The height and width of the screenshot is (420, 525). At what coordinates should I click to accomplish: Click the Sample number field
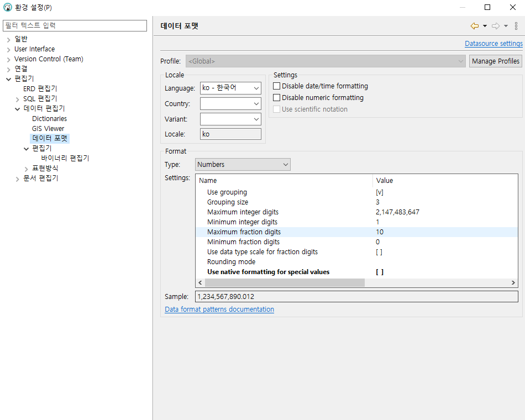coord(356,296)
